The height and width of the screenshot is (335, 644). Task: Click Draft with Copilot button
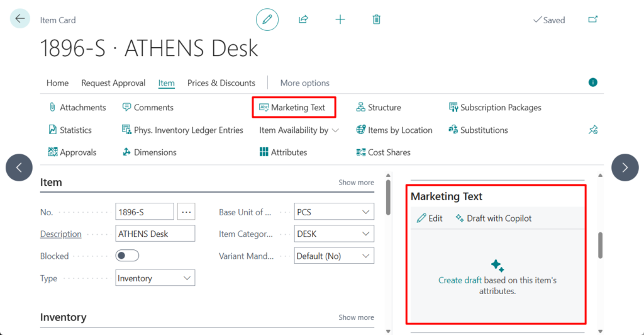[x=494, y=219]
